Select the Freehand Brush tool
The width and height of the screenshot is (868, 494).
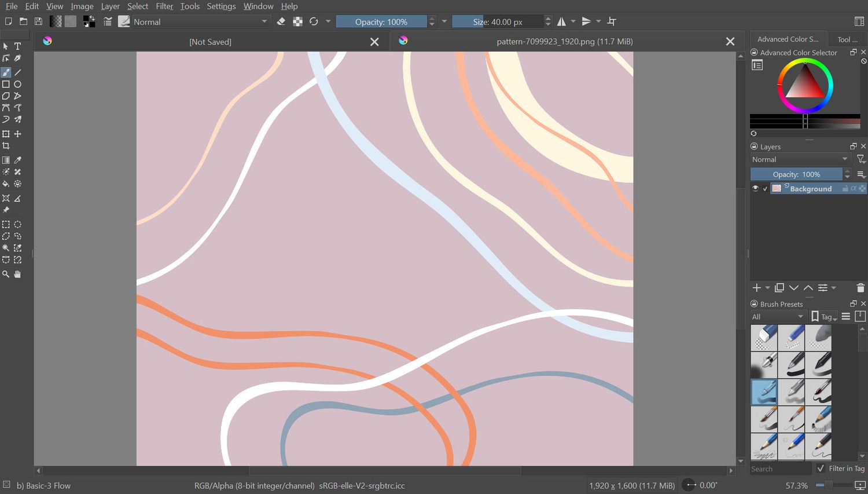(x=6, y=72)
